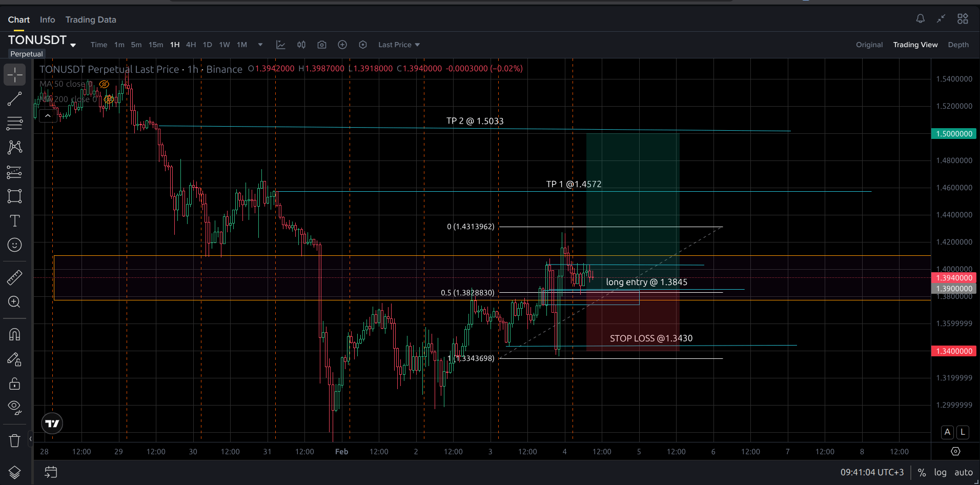980x485 pixels.
Task: Expand the TONUSDT symbol dropdown
Action: pos(73,45)
